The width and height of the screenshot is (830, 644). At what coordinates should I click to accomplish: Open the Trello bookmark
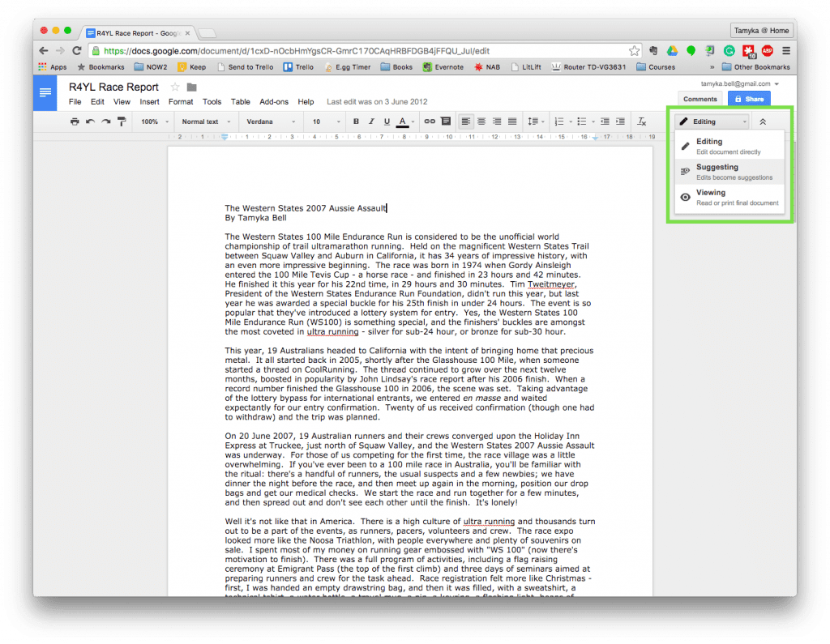click(298, 67)
